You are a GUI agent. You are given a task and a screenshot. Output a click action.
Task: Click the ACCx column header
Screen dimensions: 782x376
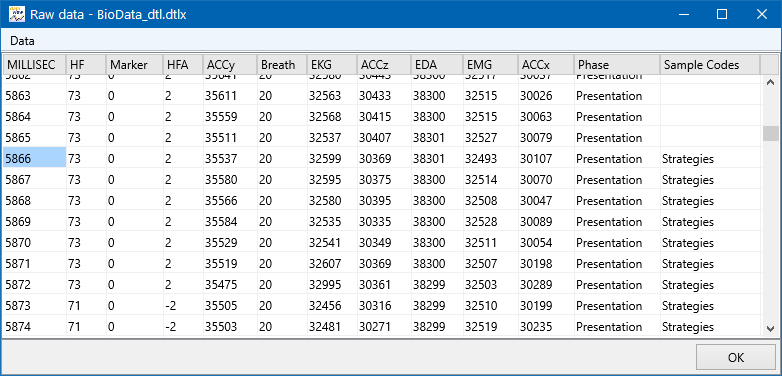(546, 65)
